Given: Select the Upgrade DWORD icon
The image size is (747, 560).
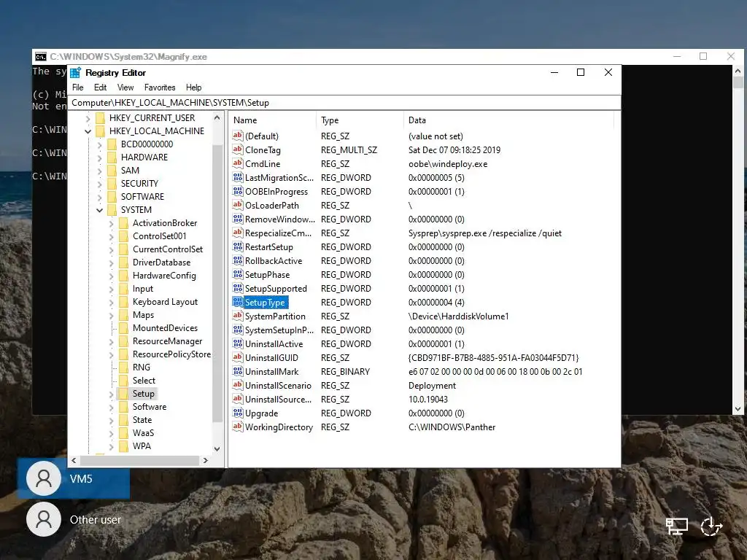Looking at the screenshot, I should 237,413.
